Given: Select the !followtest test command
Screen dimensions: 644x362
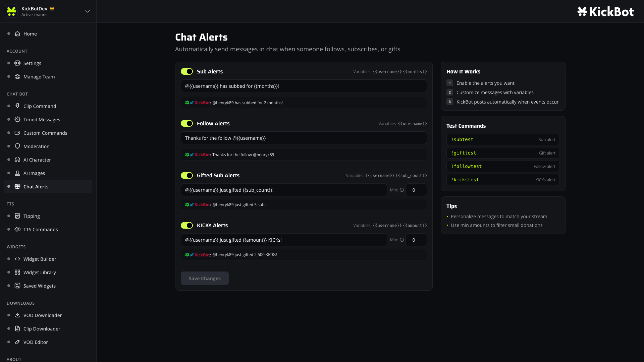Looking at the screenshot, I should tap(503, 166).
